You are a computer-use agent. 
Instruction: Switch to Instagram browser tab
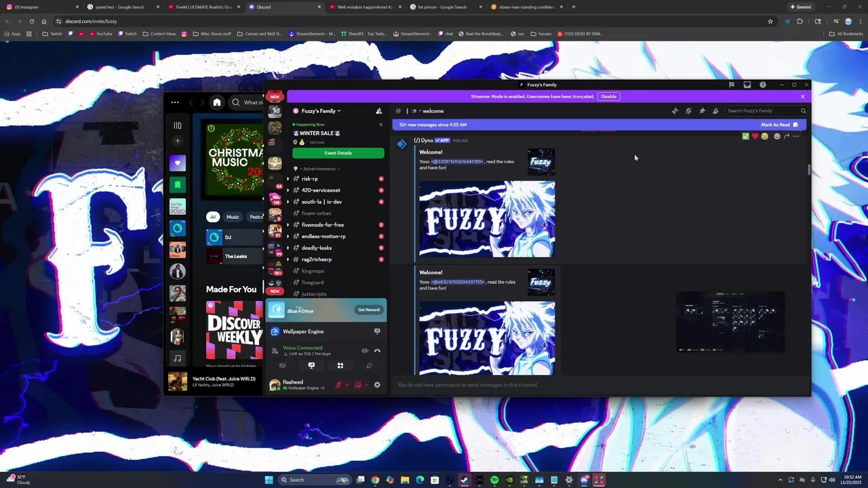click(x=42, y=7)
